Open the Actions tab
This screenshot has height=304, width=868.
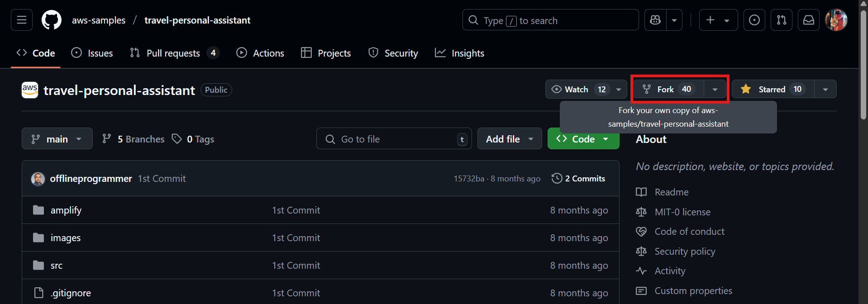coord(260,53)
